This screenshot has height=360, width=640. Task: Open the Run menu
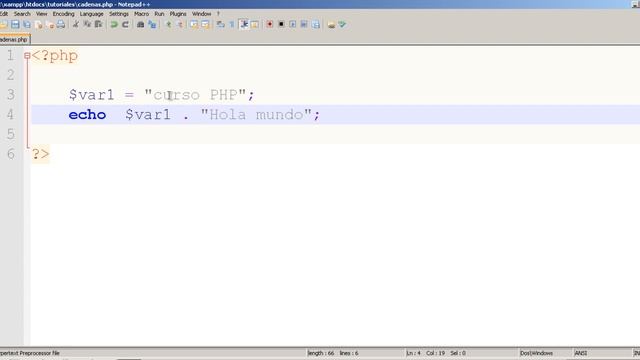click(159, 13)
